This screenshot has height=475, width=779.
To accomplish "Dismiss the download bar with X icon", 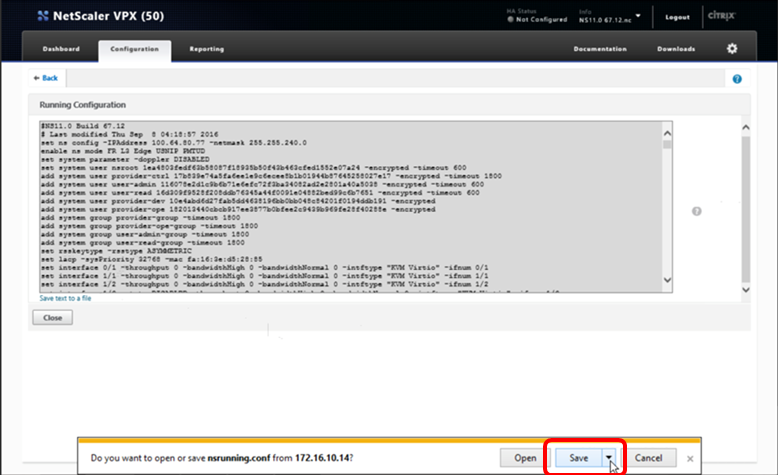I will pyautogui.click(x=690, y=459).
